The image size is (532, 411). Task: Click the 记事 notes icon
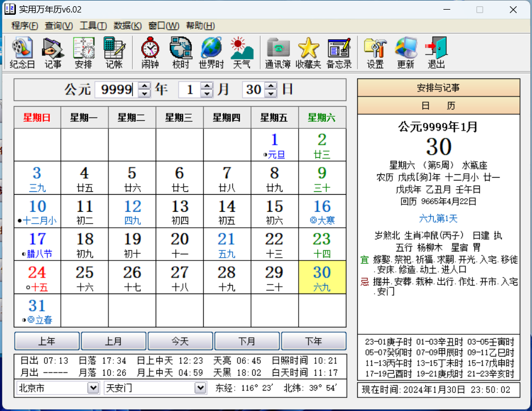click(x=53, y=52)
